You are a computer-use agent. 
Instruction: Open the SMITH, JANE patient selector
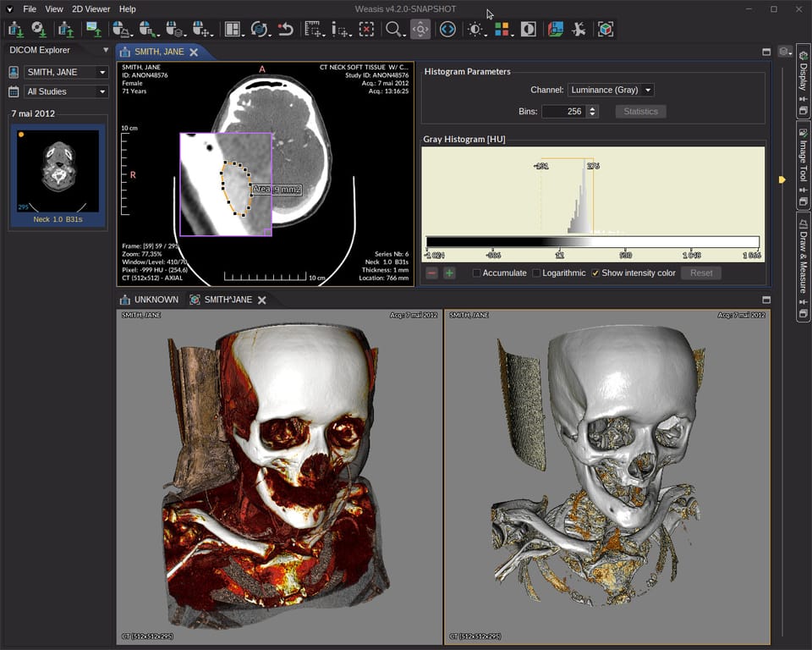[x=65, y=72]
